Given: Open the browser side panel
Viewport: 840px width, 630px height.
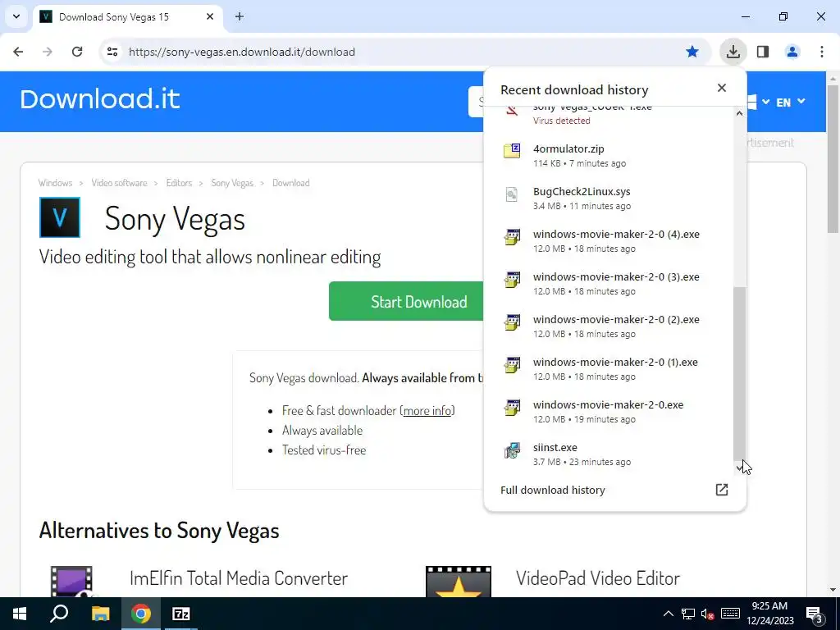Looking at the screenshot, I should point(763,52).
